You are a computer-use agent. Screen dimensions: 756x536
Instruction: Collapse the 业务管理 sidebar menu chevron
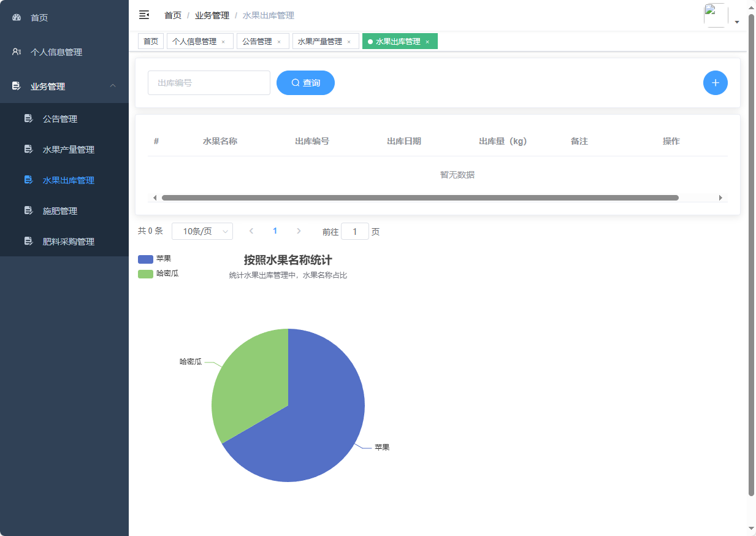coord(112,86)
